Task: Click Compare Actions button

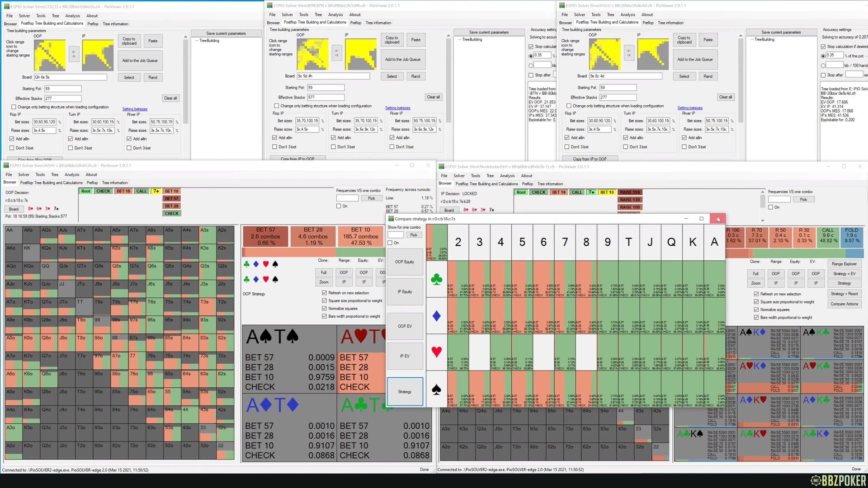Action: coord(844,304)
